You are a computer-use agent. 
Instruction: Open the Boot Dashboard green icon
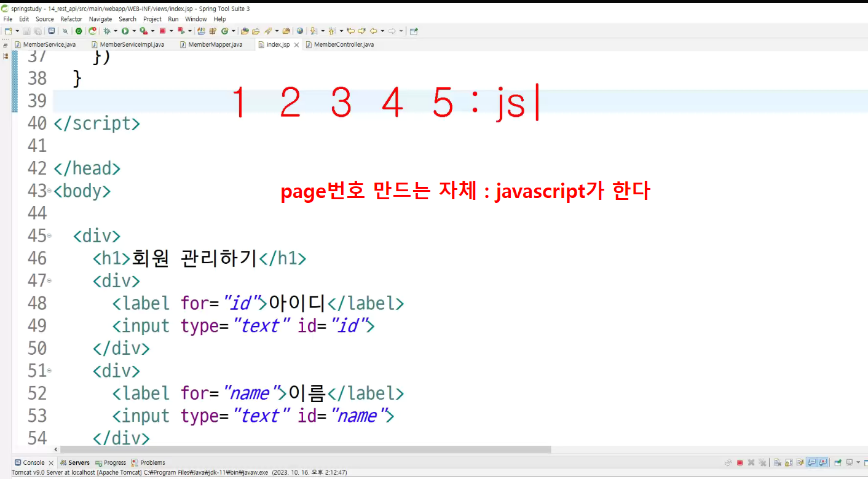(x=79, y=31)
